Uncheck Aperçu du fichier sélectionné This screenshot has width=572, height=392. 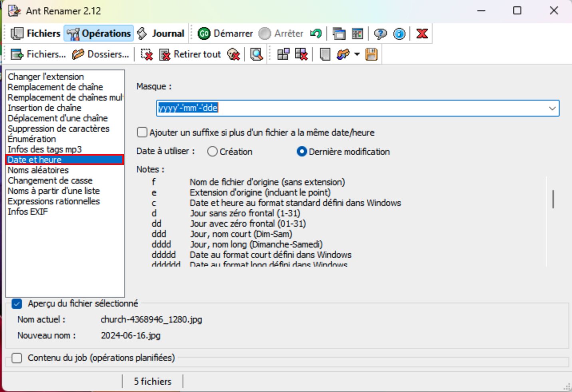[x=17, y=304]
